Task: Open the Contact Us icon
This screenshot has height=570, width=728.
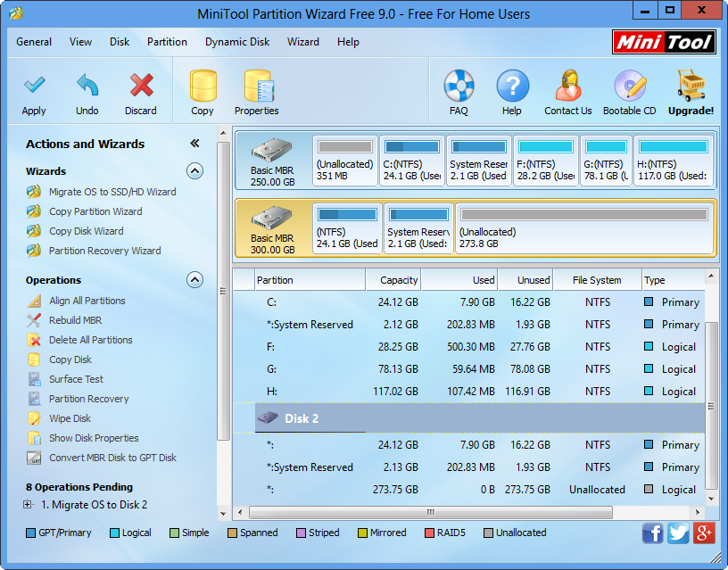Action: pyautogui.click(x=568, y=86)
